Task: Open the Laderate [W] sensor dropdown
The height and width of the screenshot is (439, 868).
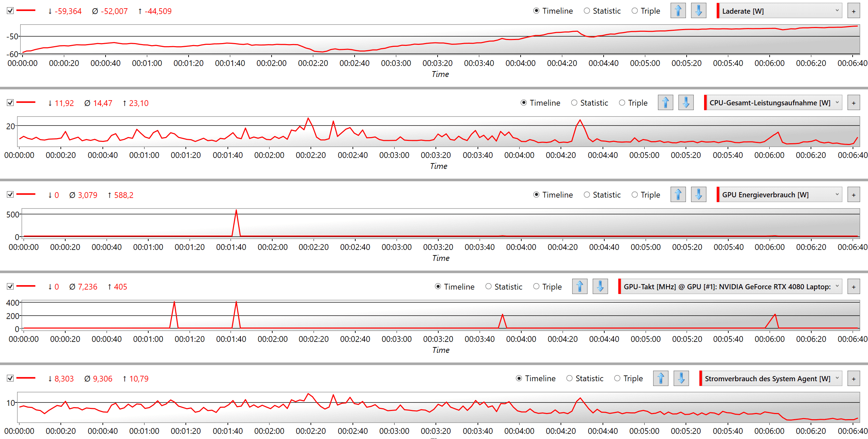Action: click(x=780, y=11)
